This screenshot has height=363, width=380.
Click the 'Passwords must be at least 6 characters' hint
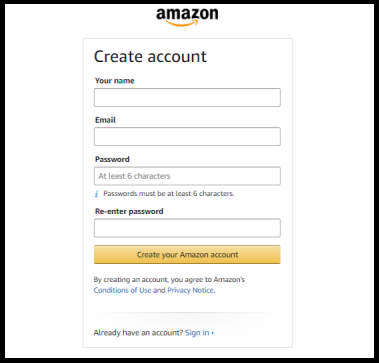click(169, 194)
